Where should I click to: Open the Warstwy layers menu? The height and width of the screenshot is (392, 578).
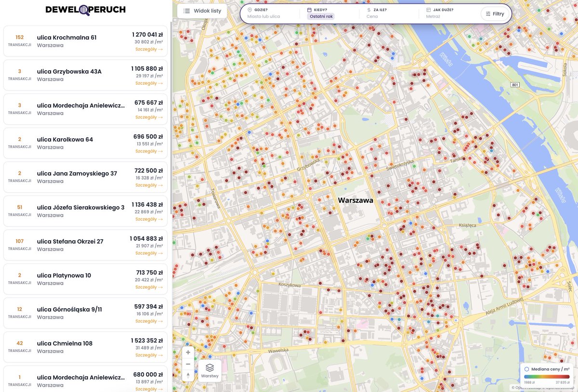210,370
